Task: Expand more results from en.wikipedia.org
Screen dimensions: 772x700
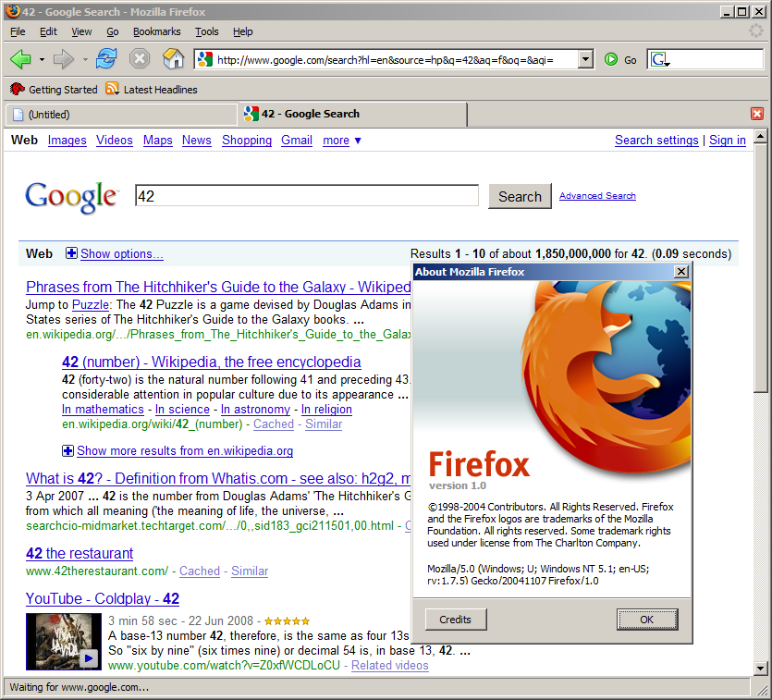Action: tap(67, 451)
